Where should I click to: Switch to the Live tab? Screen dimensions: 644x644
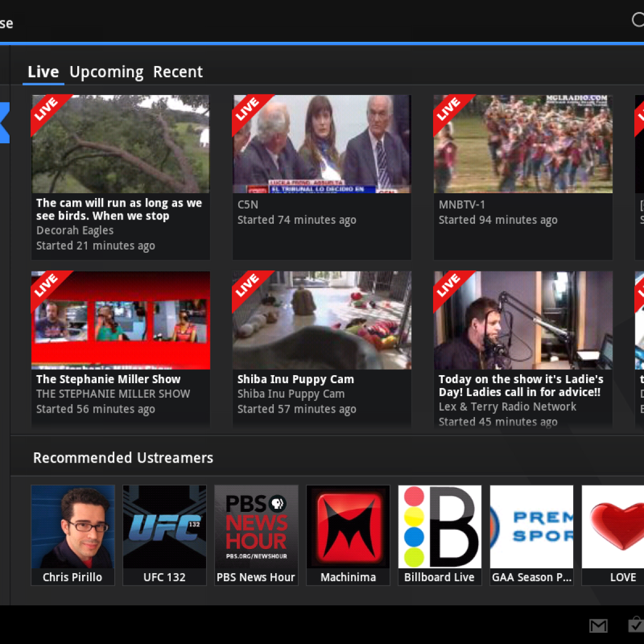[43, 72]
